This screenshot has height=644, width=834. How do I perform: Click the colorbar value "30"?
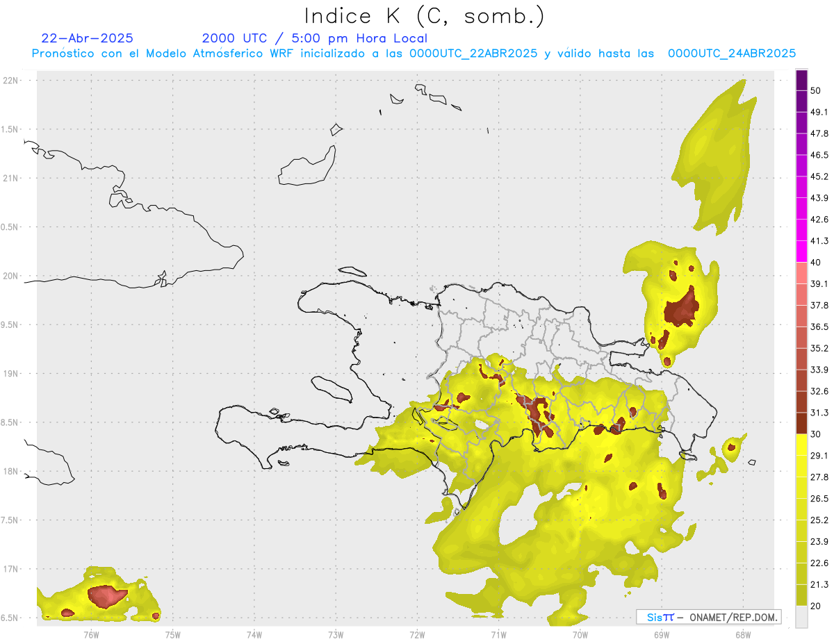816,434
